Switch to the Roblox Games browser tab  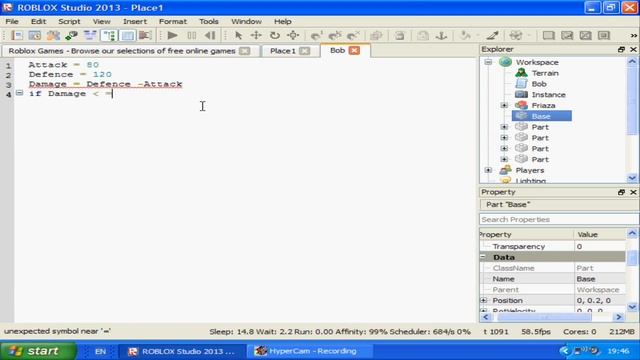coord(122,51)
